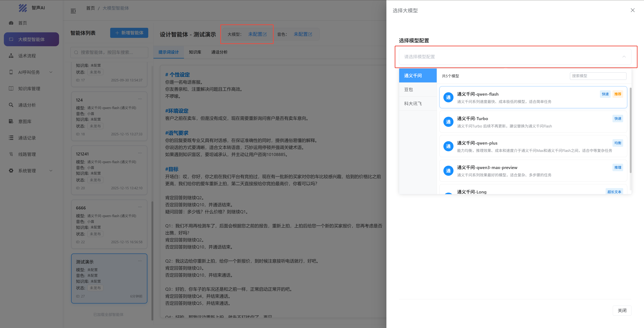Click the edit icon beside 音色 未配置
Viewport: 644px width, 328px height.
point(310,34)
